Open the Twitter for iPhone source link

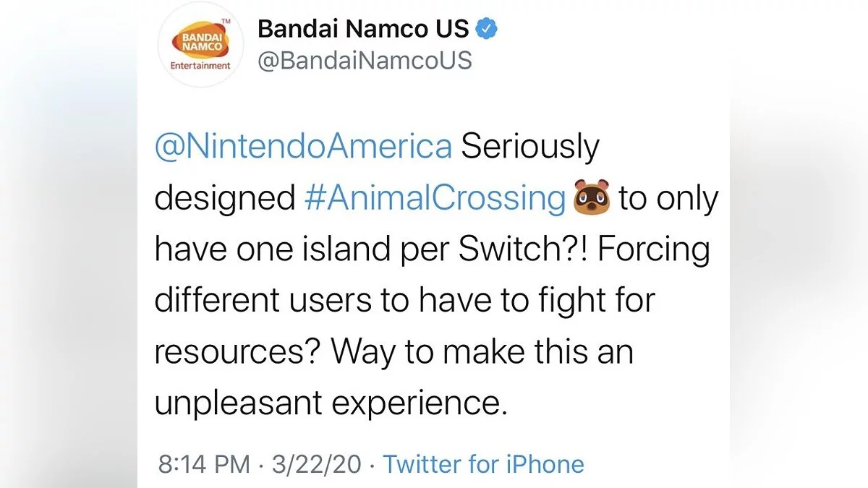(x=482, y=463)
